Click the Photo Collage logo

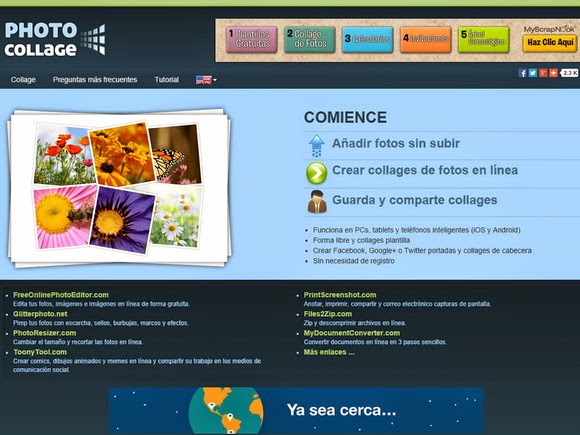(55, 40)
